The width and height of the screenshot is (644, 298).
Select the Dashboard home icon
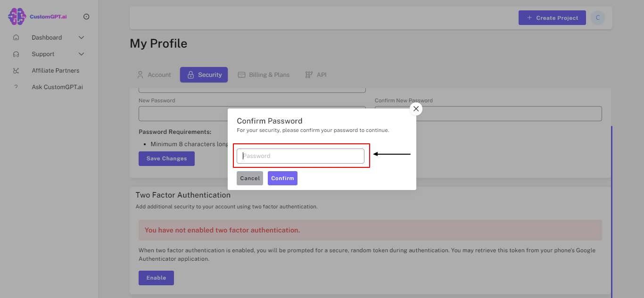(x=17, y=37)
